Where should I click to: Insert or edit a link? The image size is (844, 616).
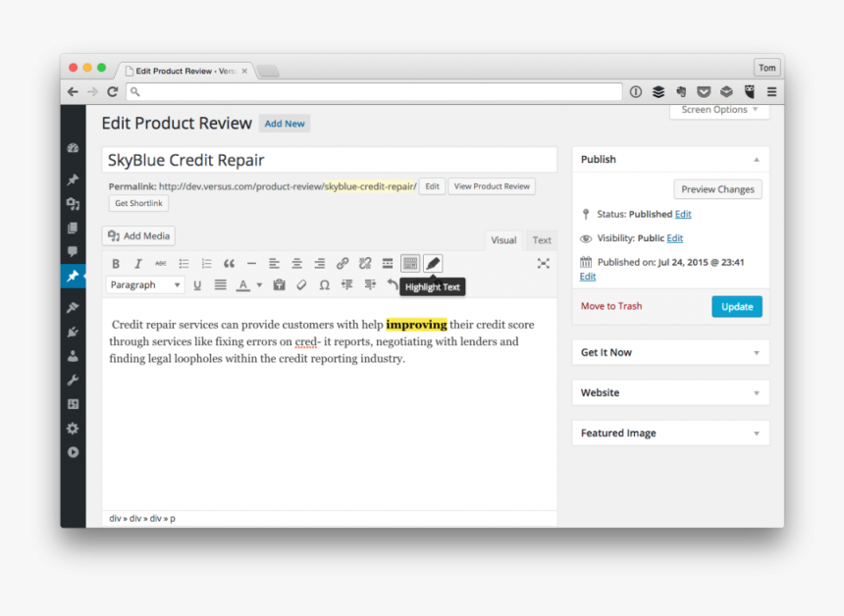pos(343,264)
